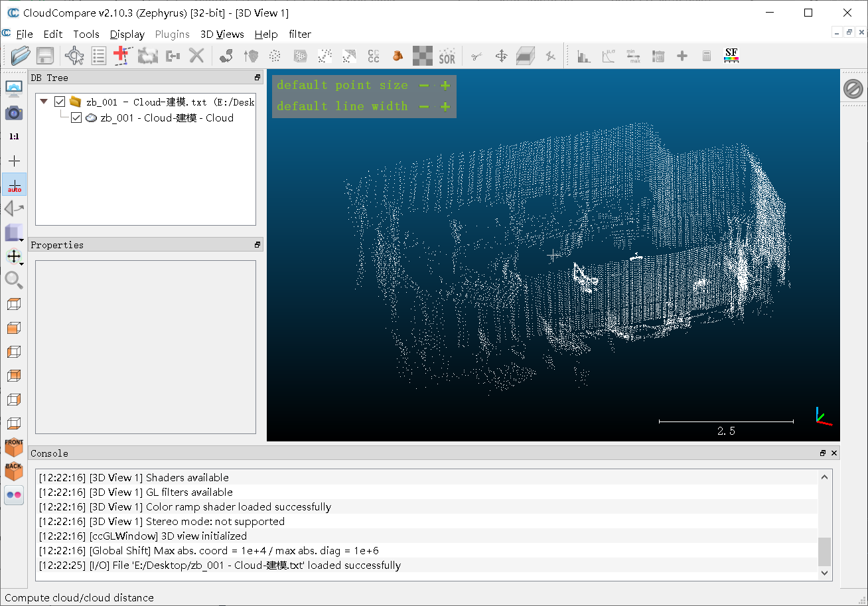Activate the Point picking tool
Viewport: 868px width, 606px height.
click(x=74, y=56)
